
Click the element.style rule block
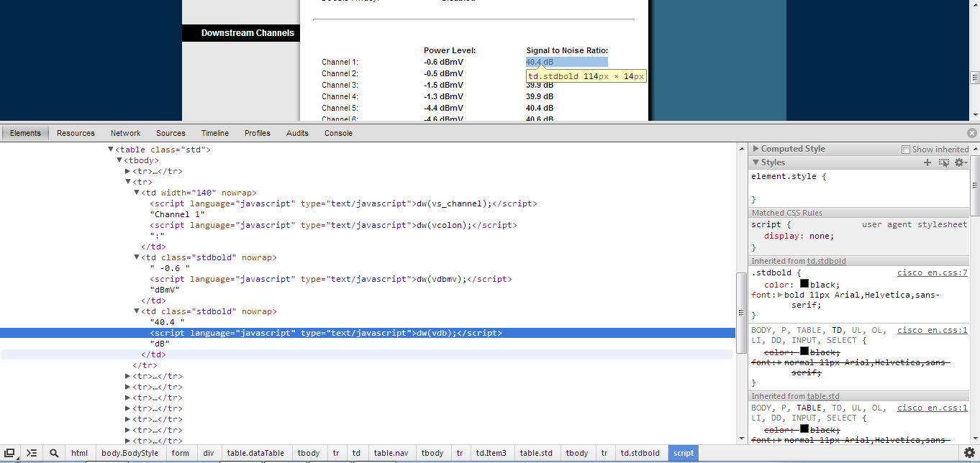858,188
